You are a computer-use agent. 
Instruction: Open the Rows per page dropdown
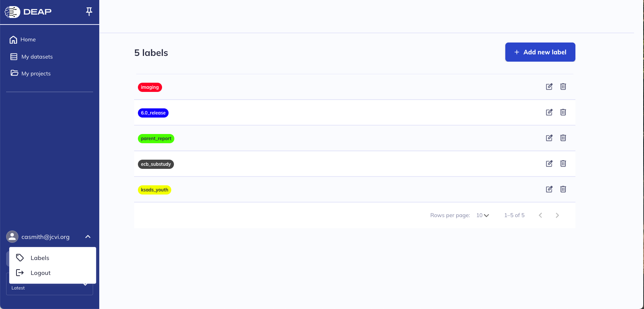[x=482, y=215]
